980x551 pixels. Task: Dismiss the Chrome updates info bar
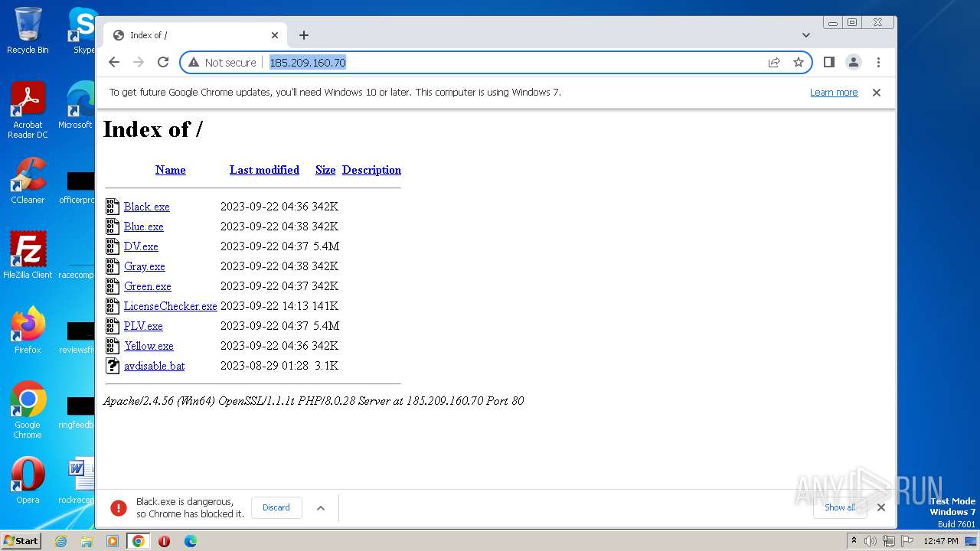tap(877, 93)
